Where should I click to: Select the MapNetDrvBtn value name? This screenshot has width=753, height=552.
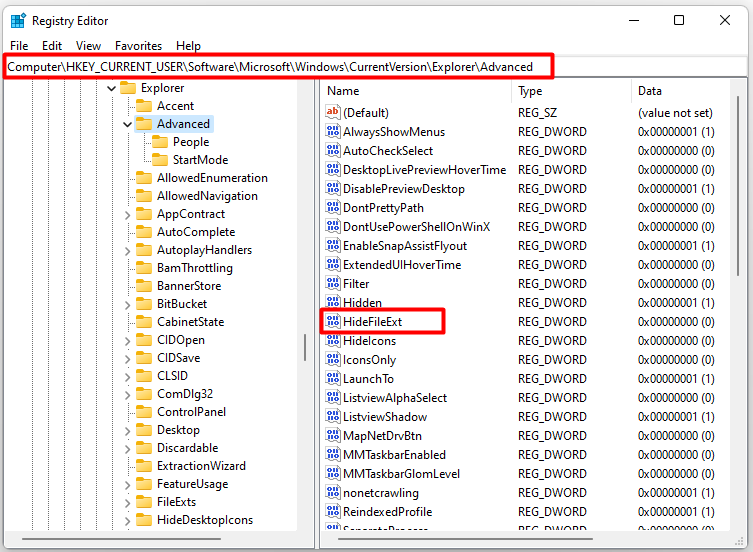[x=382, y=436]
